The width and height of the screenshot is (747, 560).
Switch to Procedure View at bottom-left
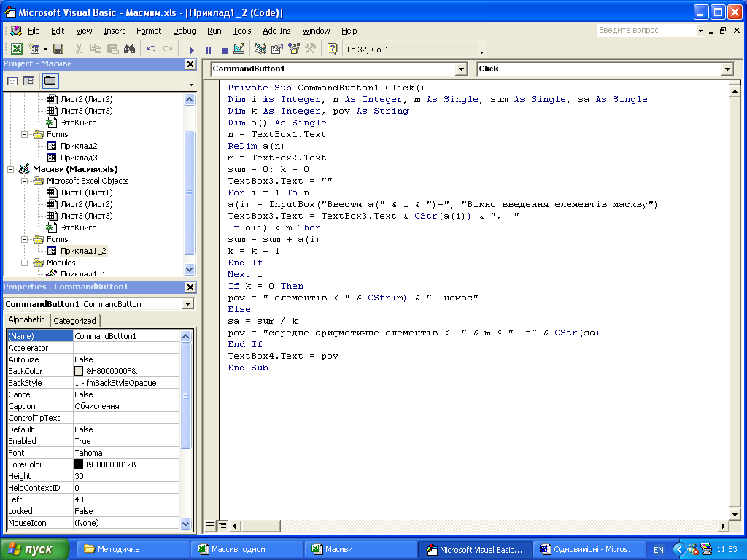(x=209, y=525)
